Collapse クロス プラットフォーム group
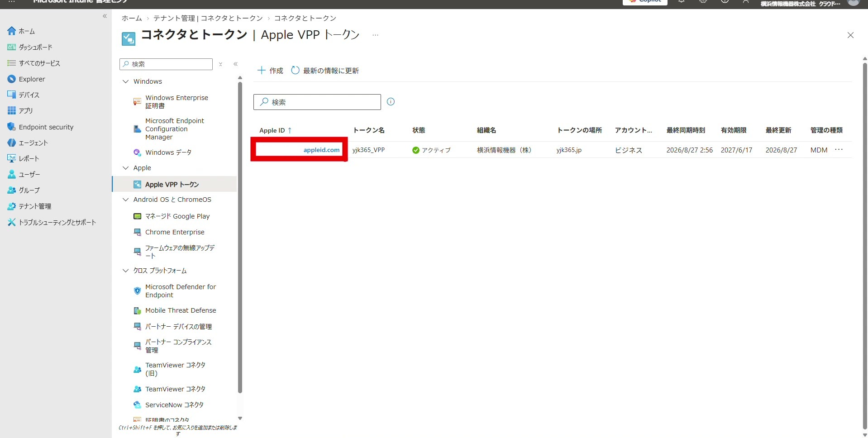Screen dimensions: 868x438 point(126,271)
